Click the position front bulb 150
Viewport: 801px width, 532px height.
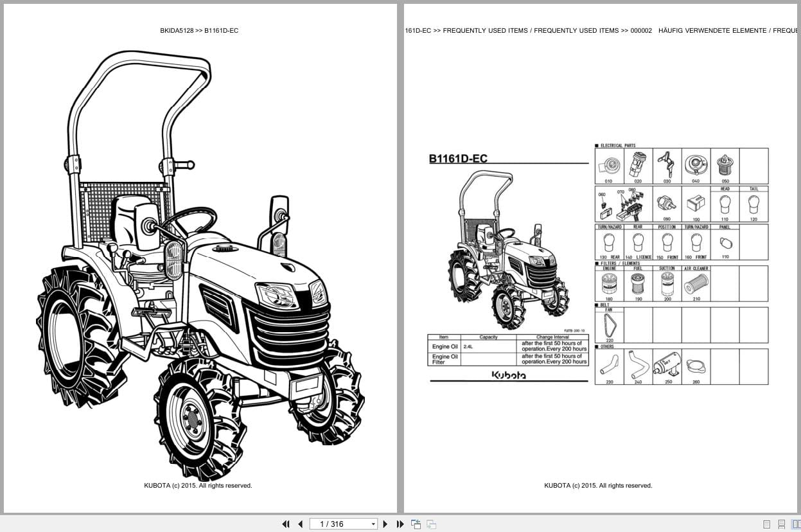667,242
